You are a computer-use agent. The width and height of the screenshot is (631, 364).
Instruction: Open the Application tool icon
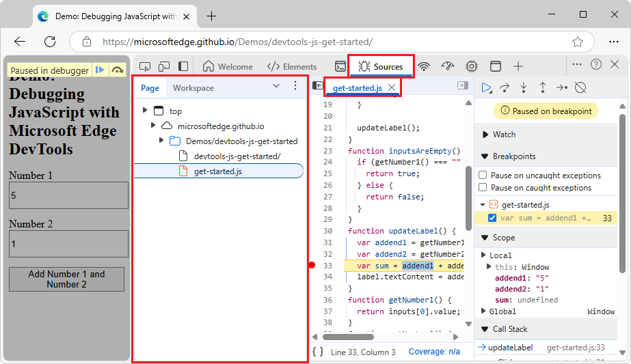click(x=496, y=66)
